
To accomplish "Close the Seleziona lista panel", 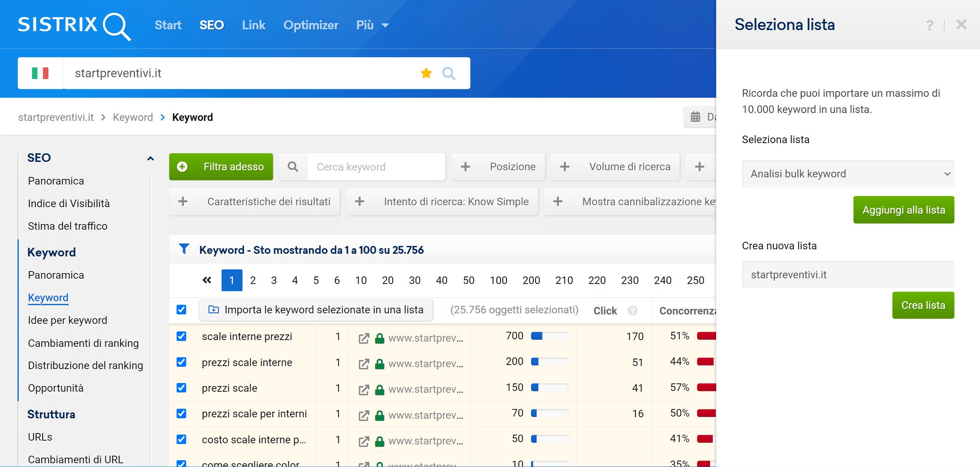I will [x=961, y=25].
